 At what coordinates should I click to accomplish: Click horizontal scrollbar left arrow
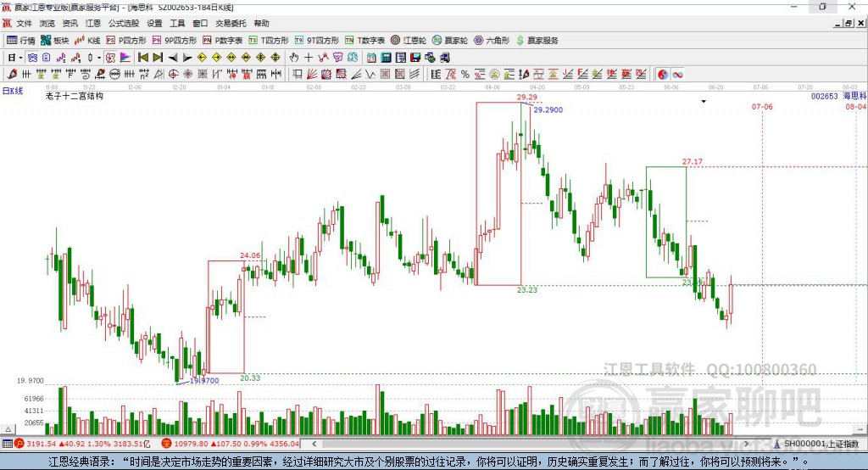coord(314,444)
